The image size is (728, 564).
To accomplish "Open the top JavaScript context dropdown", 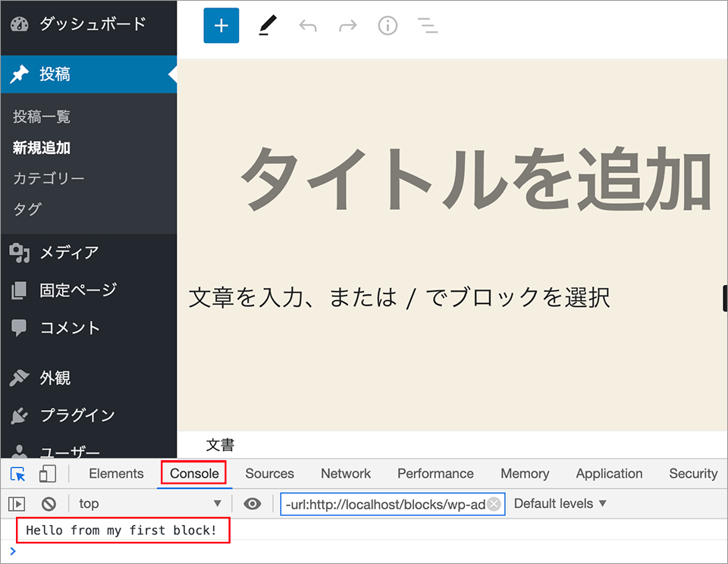I will (149, 503).
